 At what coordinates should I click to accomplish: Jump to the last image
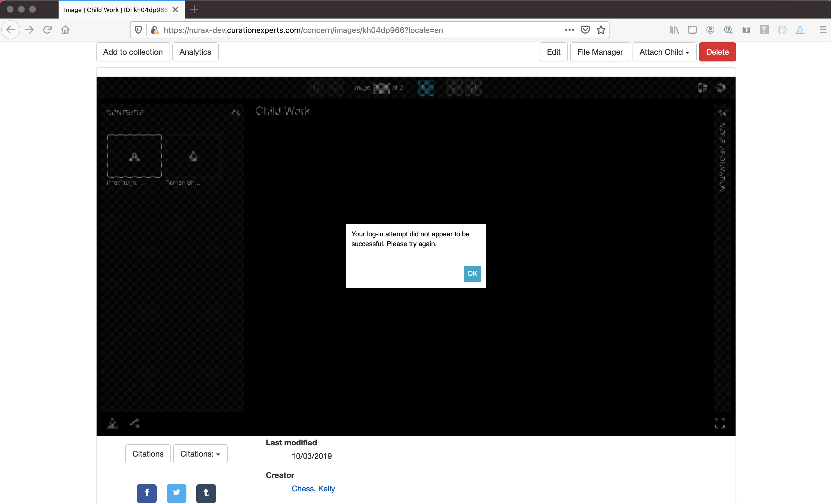(473, 88)
